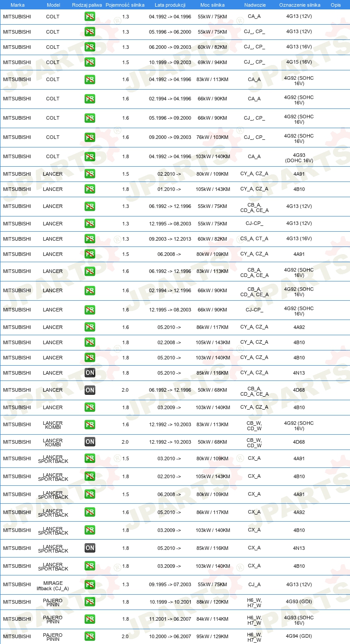Click the Model column header

(53, 5)
